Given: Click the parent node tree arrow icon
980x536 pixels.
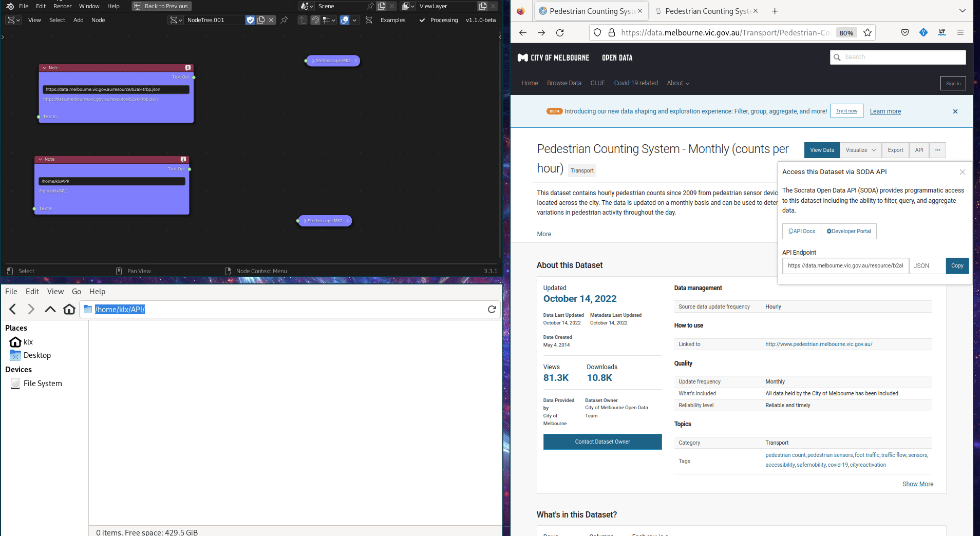Looking at the screenshot, I should click(303, 20).
